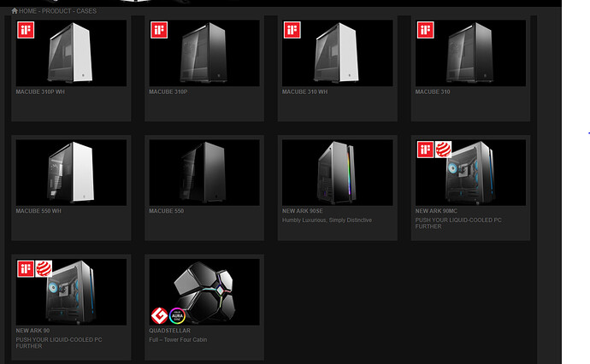
Task: Click 'Full – Tower Four Cabin' description
Action: click(x=178, y=339)
